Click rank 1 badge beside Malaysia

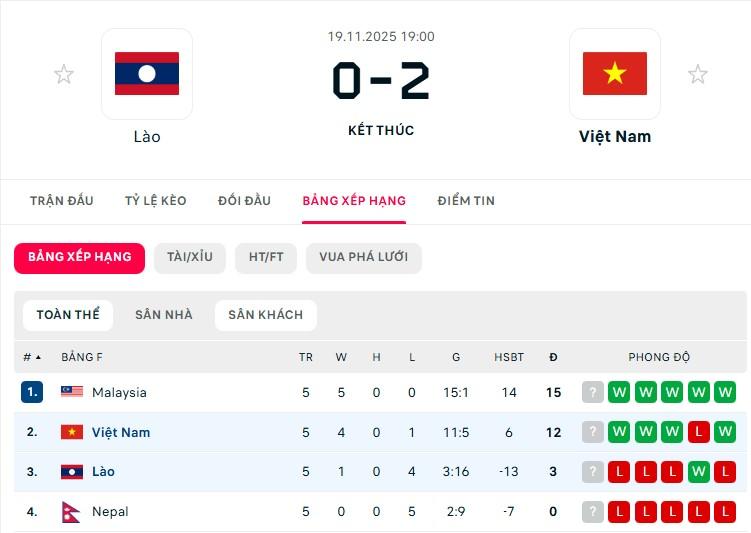pyautogui.click(x=32, y=392)
